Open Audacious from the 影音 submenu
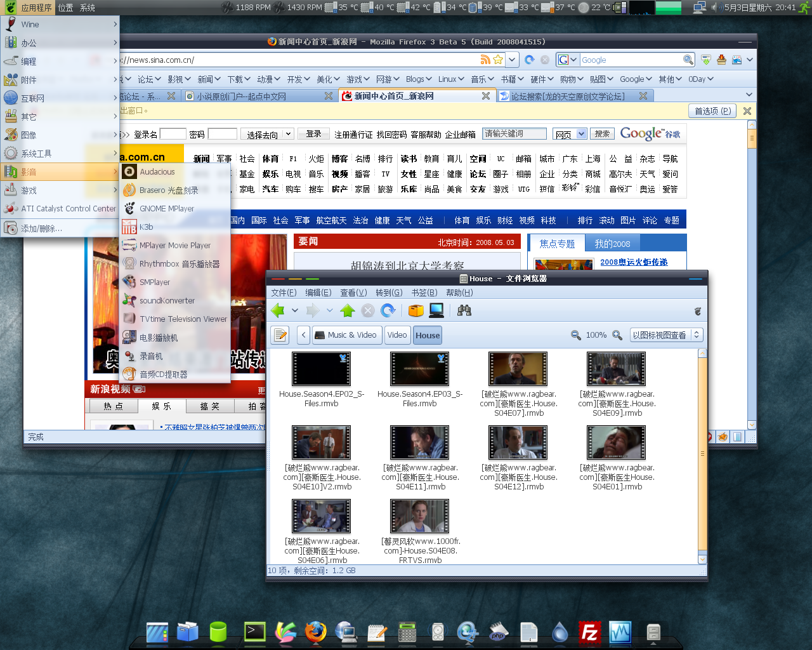The width and height of the screenshot is (812, 650). tap(175, 171)
